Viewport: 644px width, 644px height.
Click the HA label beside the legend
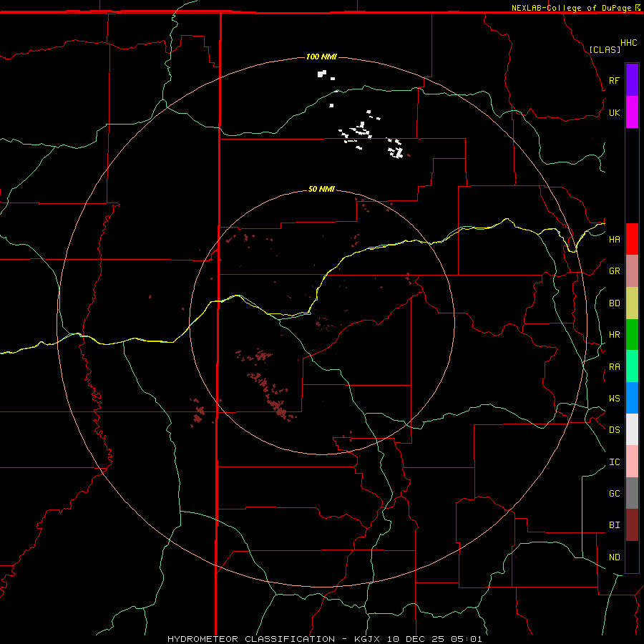[x=614, y=240]
